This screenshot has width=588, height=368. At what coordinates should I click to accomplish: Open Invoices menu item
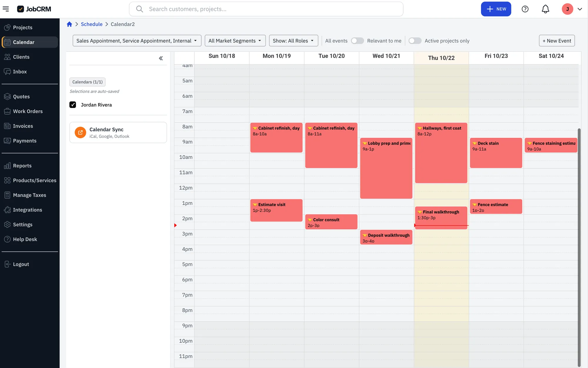click(x=30, y=126)
